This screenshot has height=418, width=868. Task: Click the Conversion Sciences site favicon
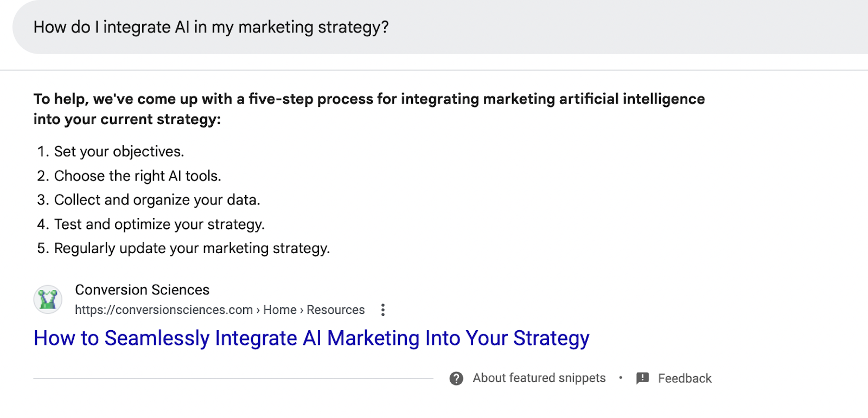tap(48, 299)
